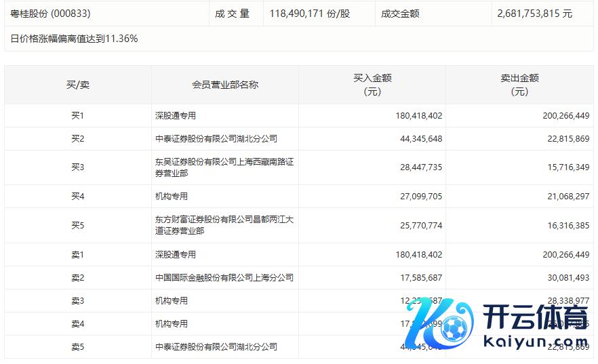Click the 买/卖 column header

pos(77,85)
